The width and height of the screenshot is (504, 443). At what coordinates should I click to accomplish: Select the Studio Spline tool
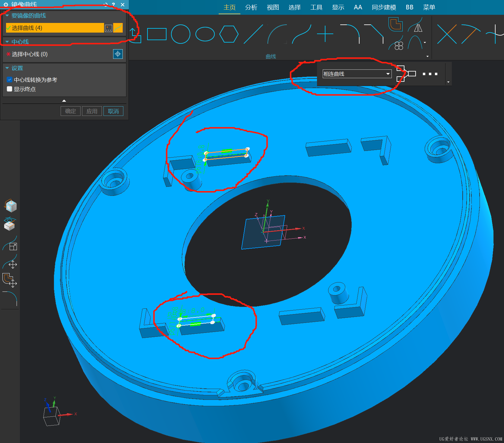pos(301,34)
